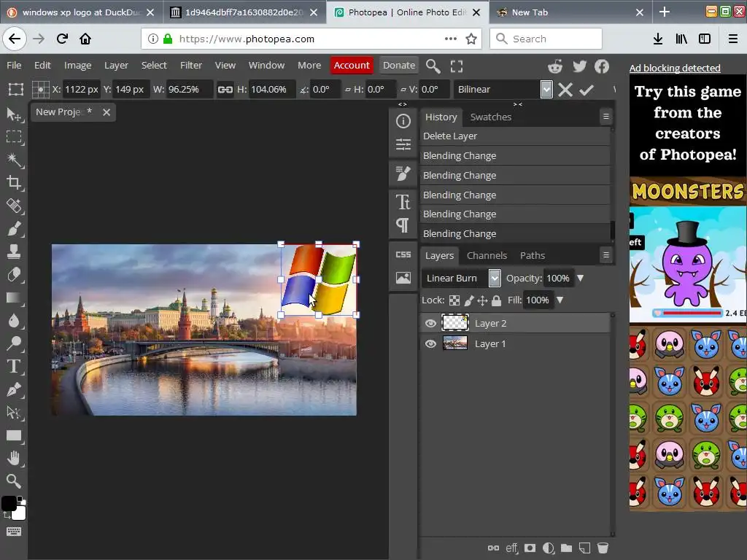Select the Brush tool
This screenshot has height=560, width=747.
tap(14, 228)
